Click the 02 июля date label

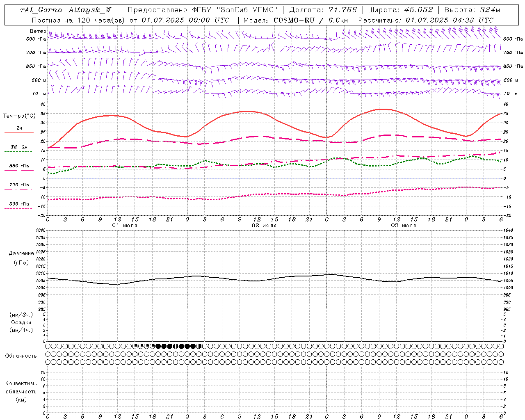(264, 226)
